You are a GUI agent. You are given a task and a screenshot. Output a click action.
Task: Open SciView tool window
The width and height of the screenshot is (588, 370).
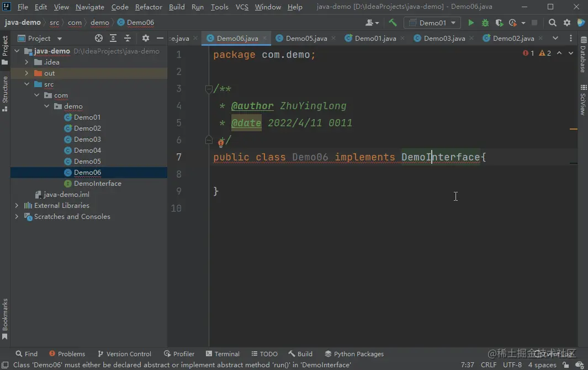pyautogui.click(x=583, y=100)
